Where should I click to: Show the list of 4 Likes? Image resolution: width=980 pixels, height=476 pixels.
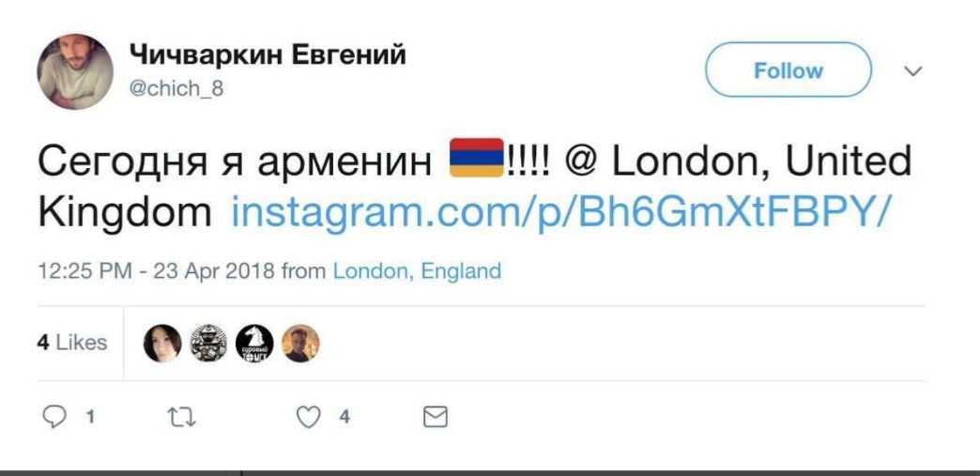(x=72, y=343)
